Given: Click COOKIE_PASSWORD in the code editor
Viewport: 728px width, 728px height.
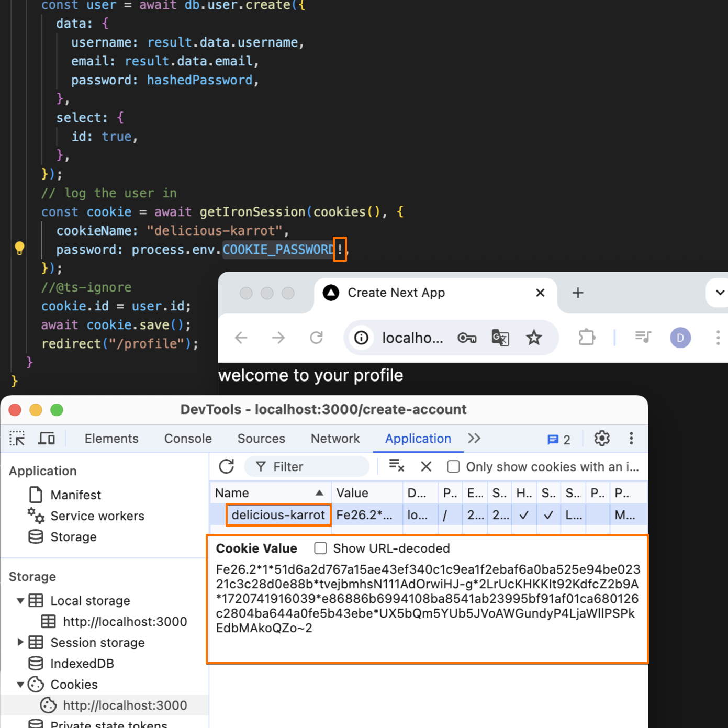Looking at the screenshot, I should [278, 250].
